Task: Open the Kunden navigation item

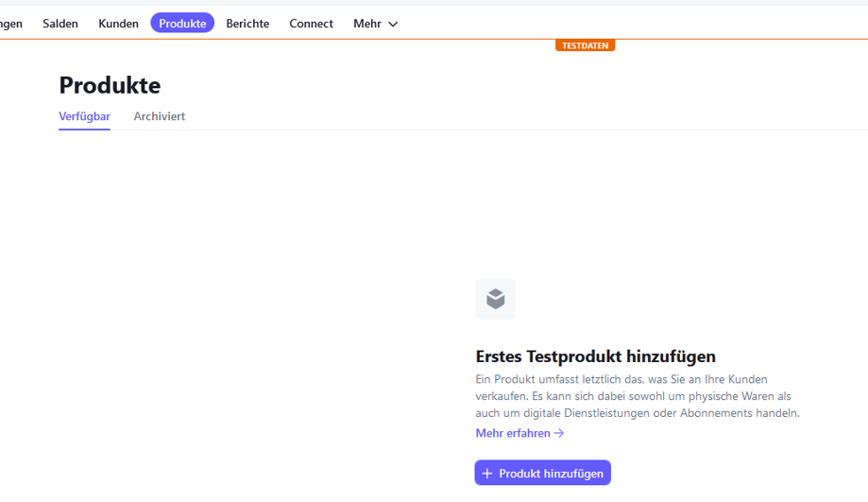Action: pos(118,24)
